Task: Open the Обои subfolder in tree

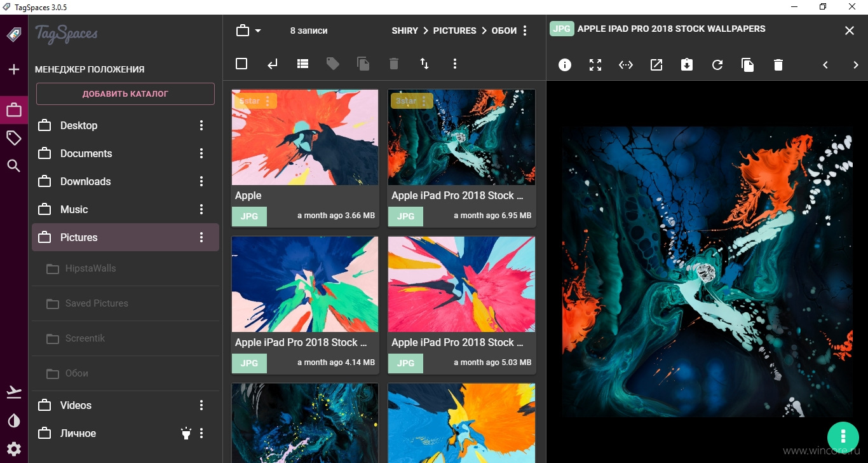Action: pyautogui.click(x=125, y=373)
